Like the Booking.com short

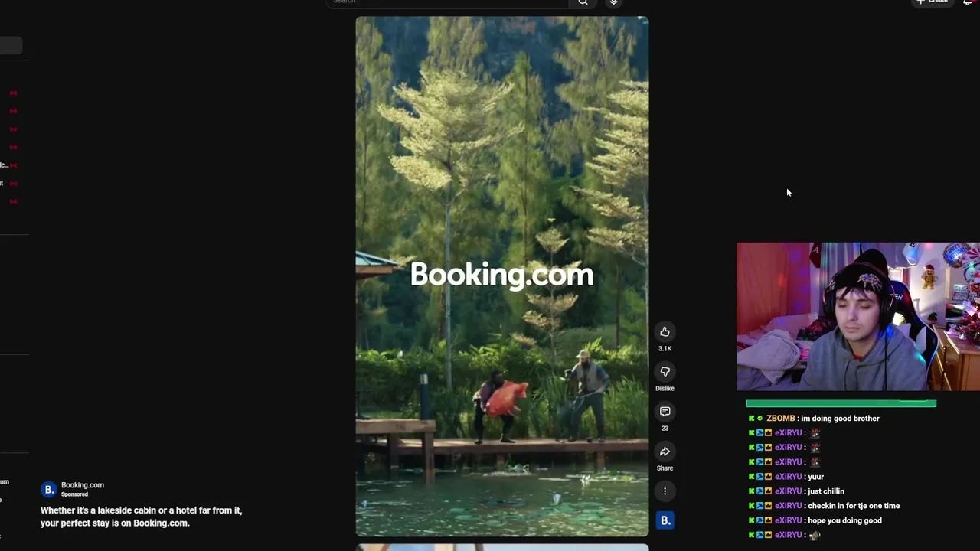tap(665, 332)
